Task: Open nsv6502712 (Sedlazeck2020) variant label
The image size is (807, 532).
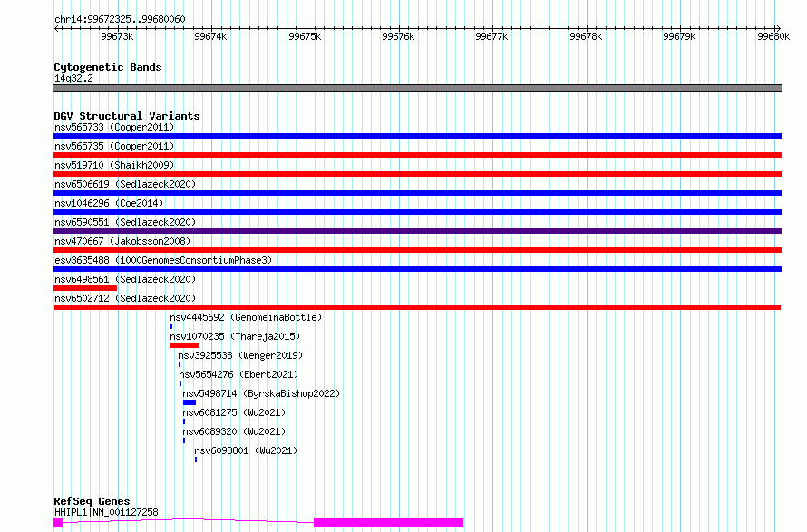Action: click(125, 298)
